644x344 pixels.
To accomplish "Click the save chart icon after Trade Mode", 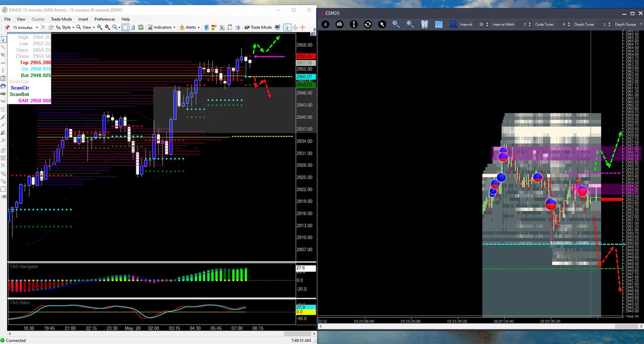I will [x=277, y=27].
